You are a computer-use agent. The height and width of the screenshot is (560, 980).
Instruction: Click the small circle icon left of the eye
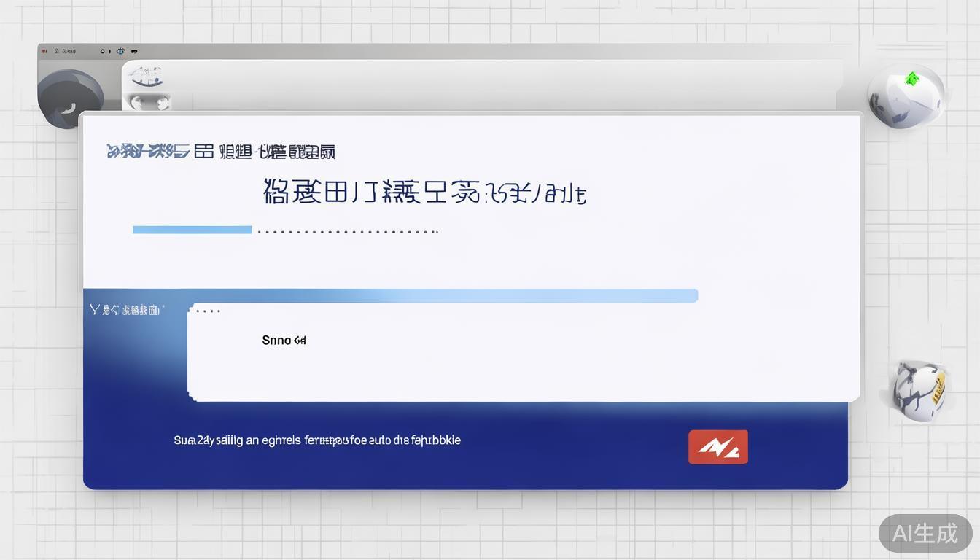103,51
